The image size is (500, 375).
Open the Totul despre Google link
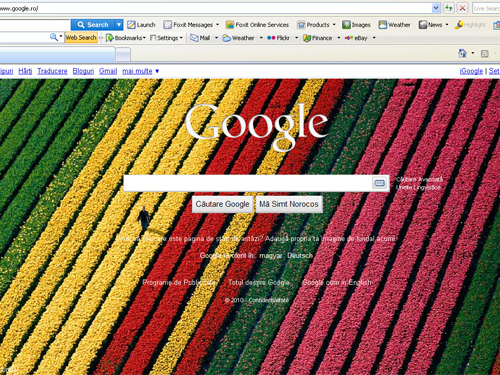[259, 282]
